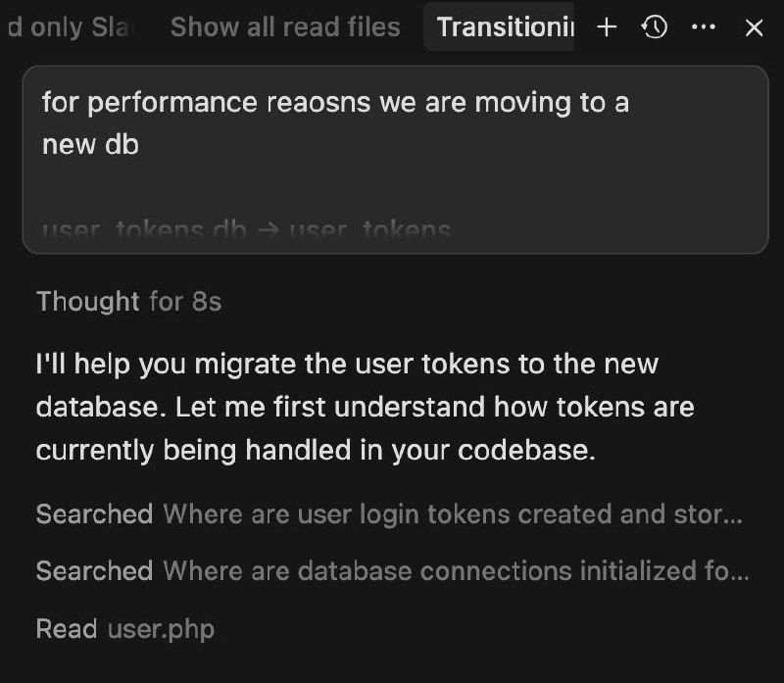Image resolution: width=784 pixels, height=683 pixels.
Task: Click the "Searched" label of the database connections row
Action: click(94, 570)
